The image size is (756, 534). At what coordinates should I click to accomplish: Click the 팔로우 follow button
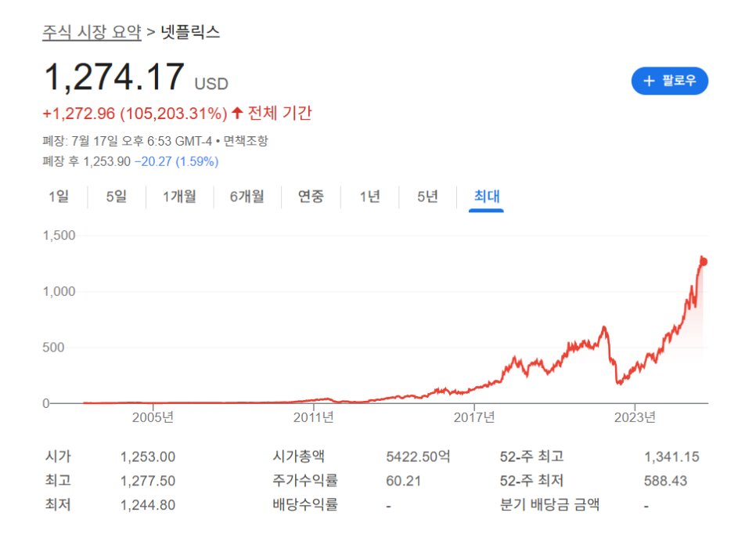[x=670, y=81]
